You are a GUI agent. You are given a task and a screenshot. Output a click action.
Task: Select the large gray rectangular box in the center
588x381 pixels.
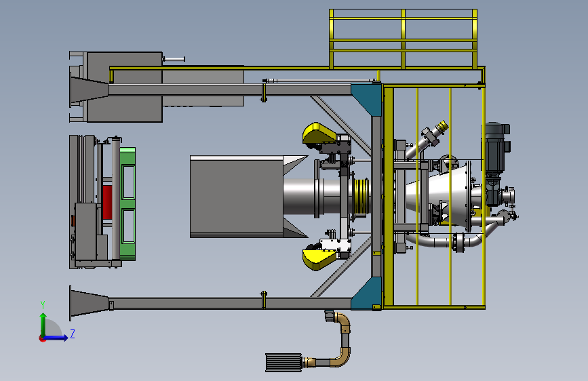coord(237,197)
